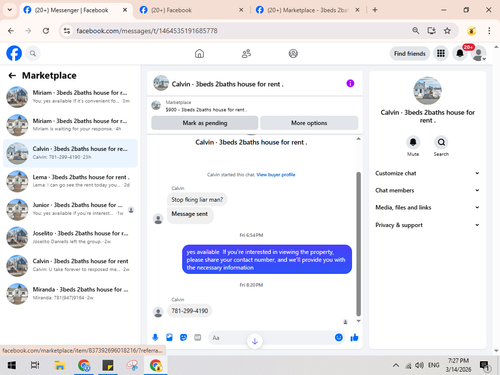Open the site information icon in address bar

point(67,31)
